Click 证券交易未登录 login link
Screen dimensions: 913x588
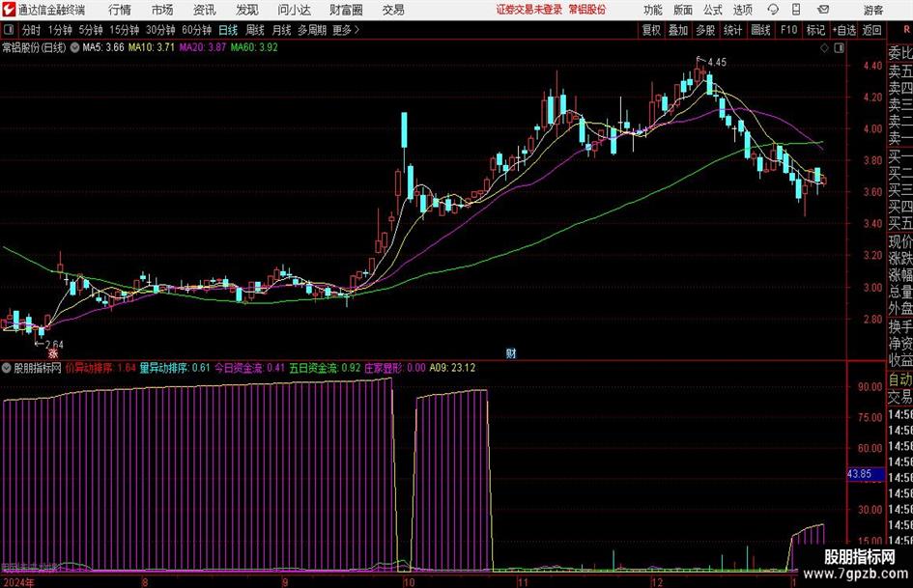click(529, 10)
